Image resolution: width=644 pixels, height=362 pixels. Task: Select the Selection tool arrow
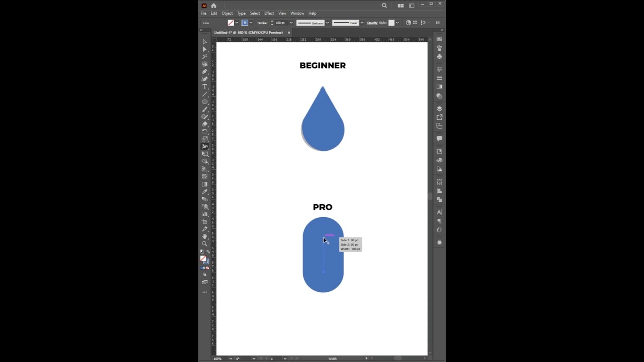point(205,42)
